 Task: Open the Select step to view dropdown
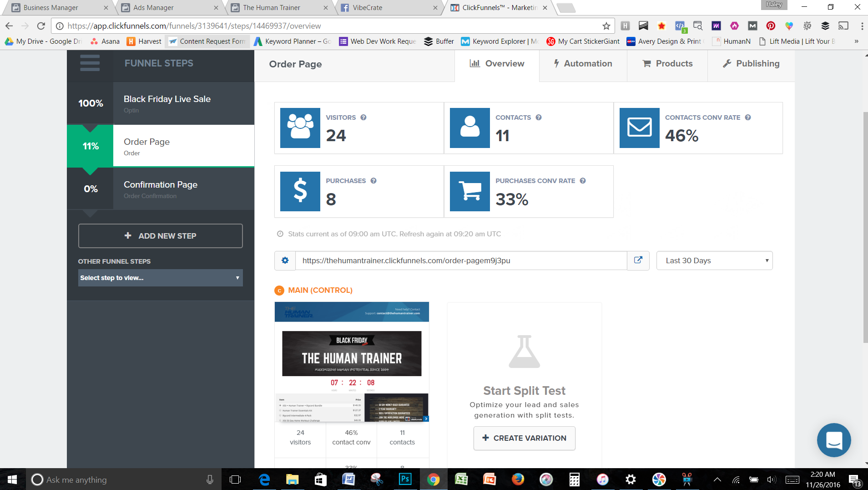(160, 278)
